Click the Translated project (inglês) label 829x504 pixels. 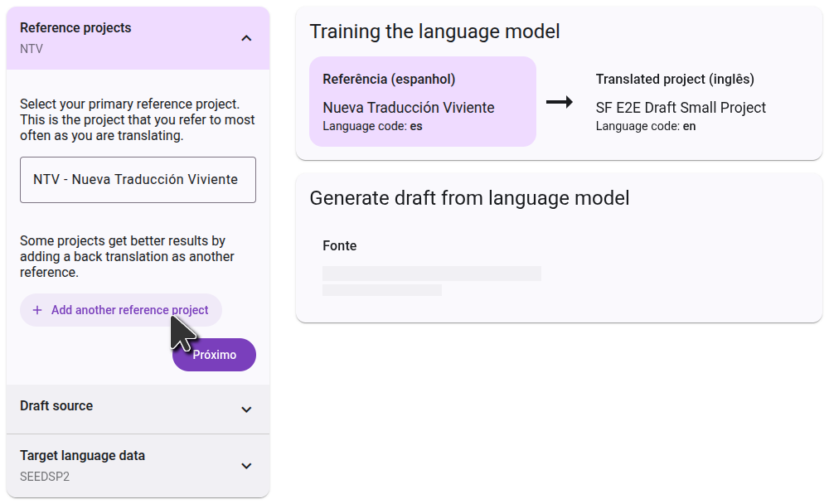675,80
